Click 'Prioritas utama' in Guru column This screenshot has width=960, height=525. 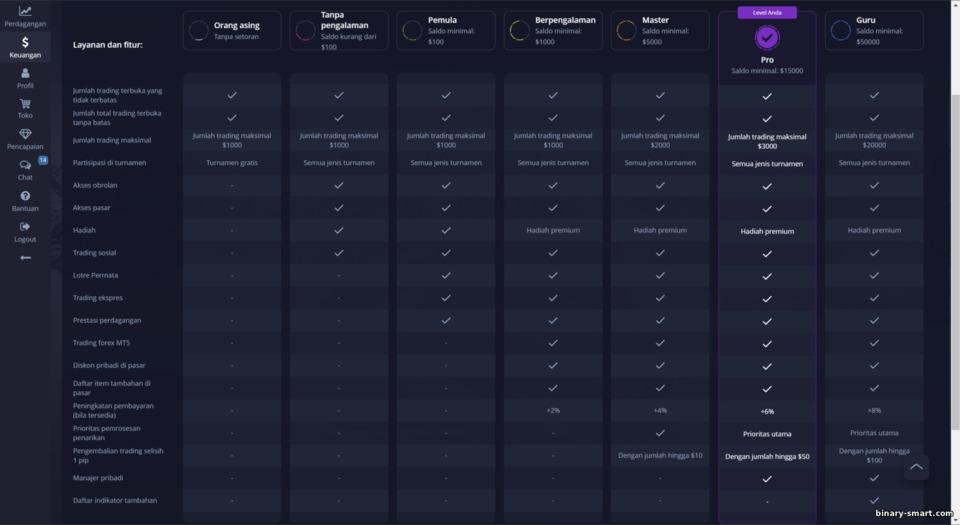874,433
